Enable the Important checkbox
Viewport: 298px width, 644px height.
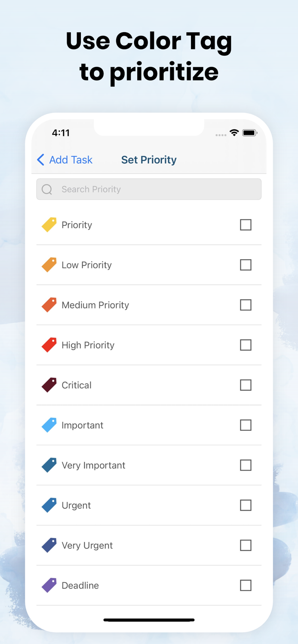point(246,425)
